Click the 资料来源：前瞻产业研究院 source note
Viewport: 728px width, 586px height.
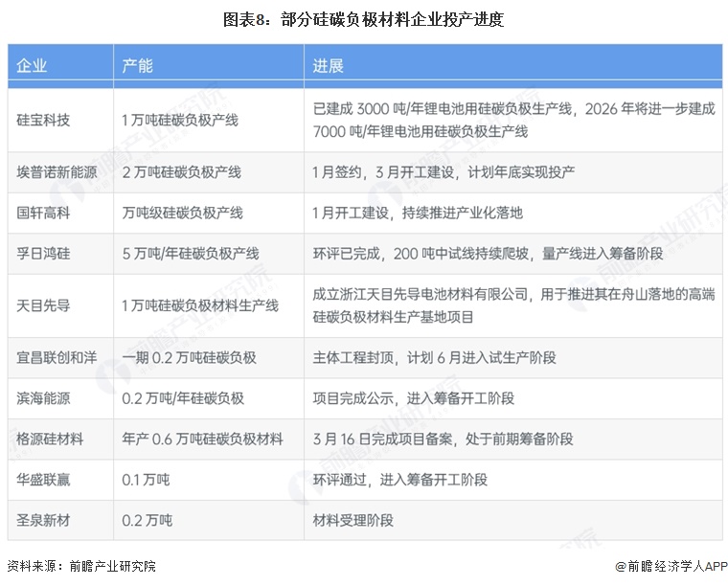click(x=81, y=566)
